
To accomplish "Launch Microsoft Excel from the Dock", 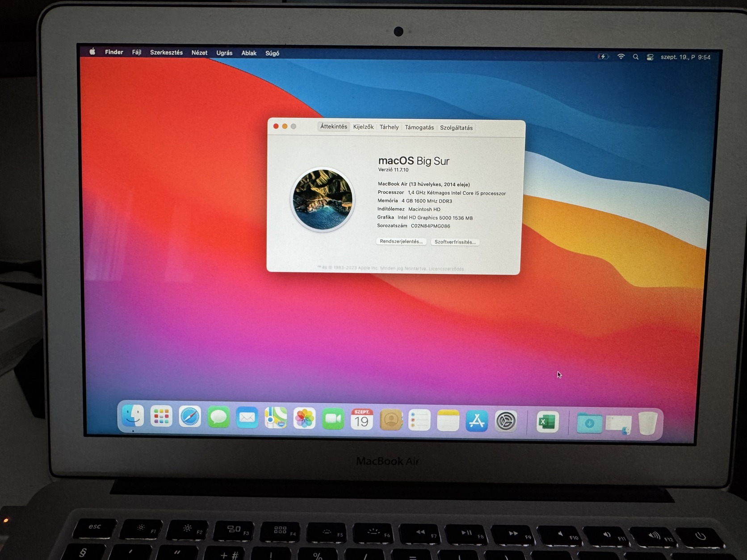I will click(x=547, y=422).
